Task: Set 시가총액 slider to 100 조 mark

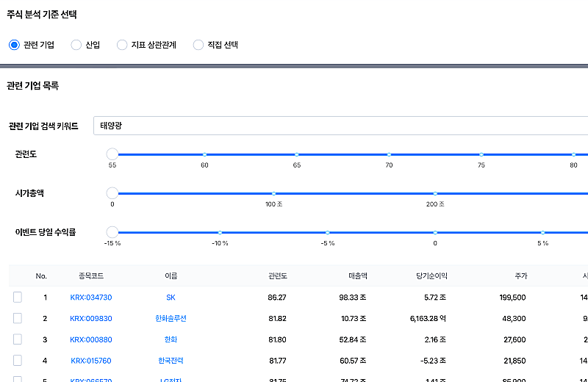Action: 273,193
